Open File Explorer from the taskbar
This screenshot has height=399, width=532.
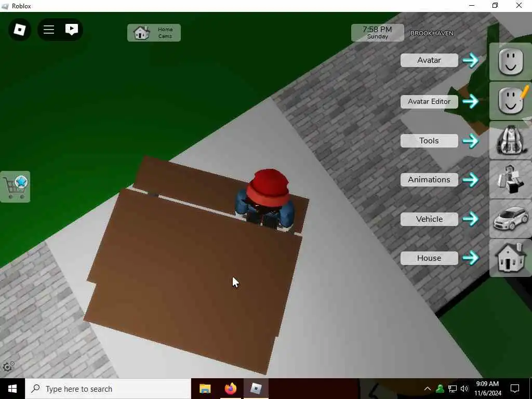[x=205, y=389]
